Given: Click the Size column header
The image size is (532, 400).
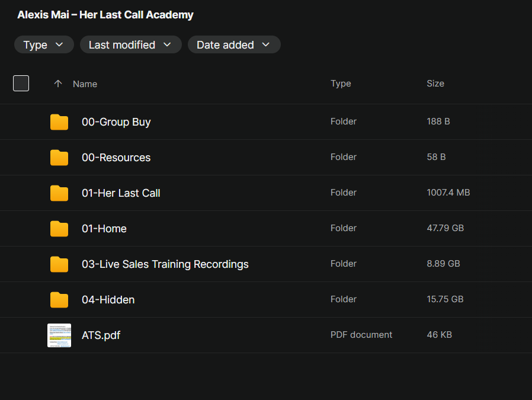Looking at the screenshot, I should point(435,84).
